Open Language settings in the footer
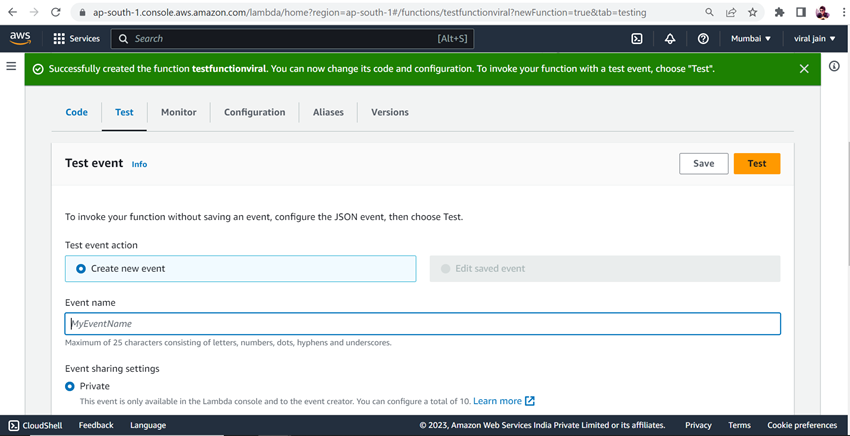Image resolution: width=850 pixels, height=436 pixels. pyautogui.click(x=148, y=425)
